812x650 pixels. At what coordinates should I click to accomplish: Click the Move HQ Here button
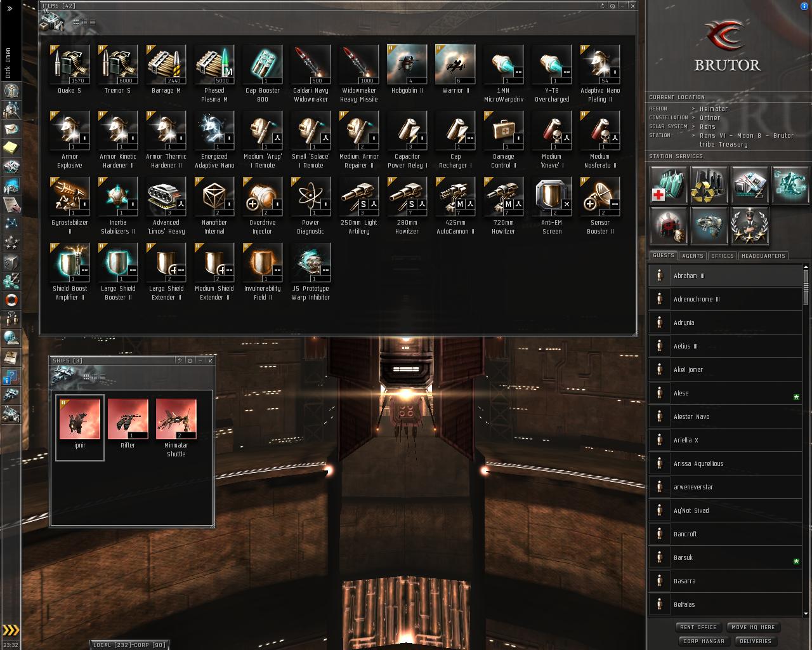point(753,627)
